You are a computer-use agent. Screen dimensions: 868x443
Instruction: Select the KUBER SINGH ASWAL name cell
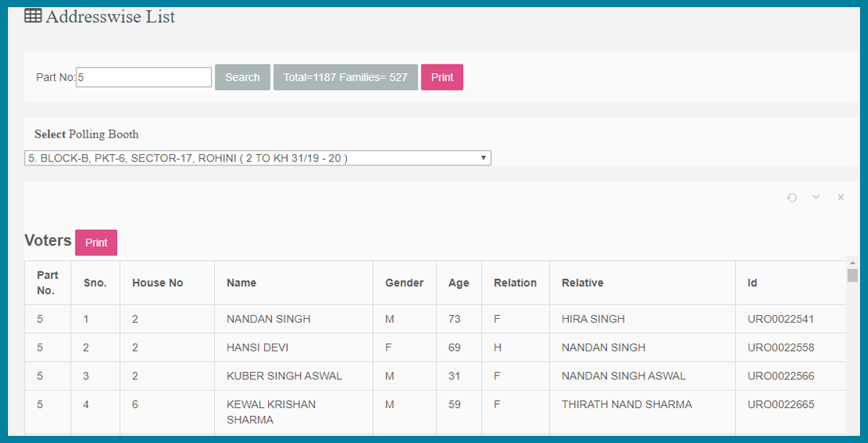point(284,375)
